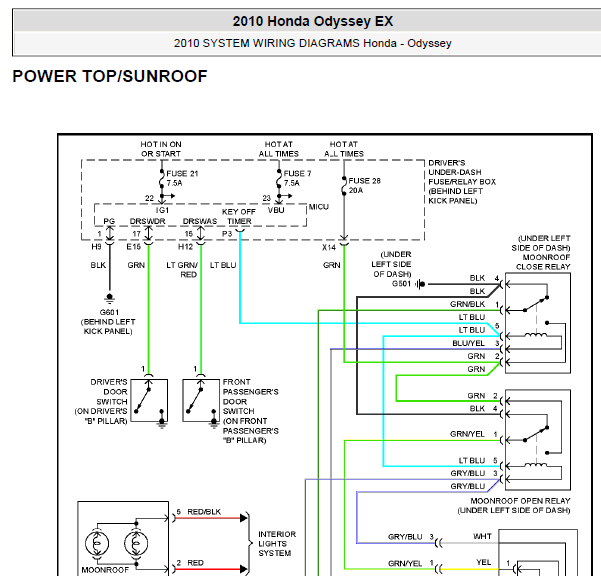
Task: Click the 'RED/BLK' wire arrow
Action: point(243,518)
